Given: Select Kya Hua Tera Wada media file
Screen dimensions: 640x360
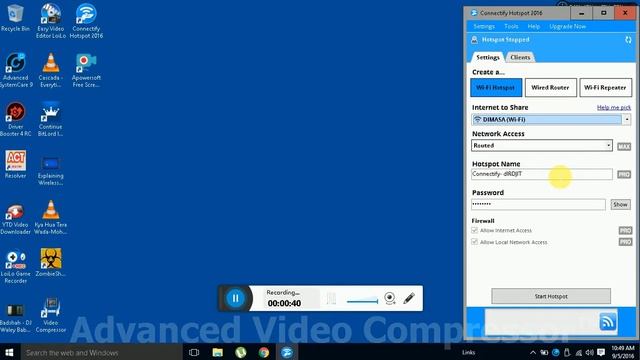Looking at the screenshot, I should (x=51, y=217).
